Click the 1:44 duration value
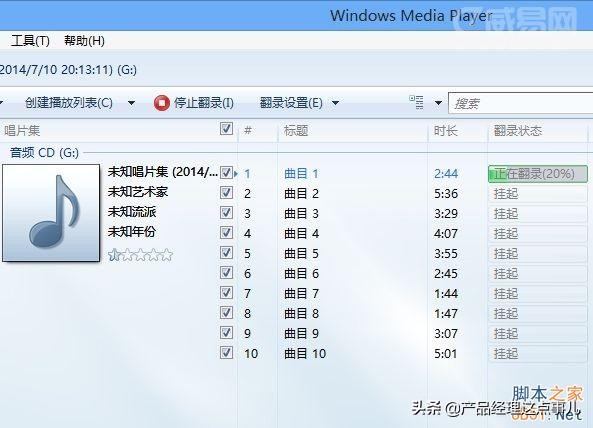593x428 pixels. coord(446,294)
